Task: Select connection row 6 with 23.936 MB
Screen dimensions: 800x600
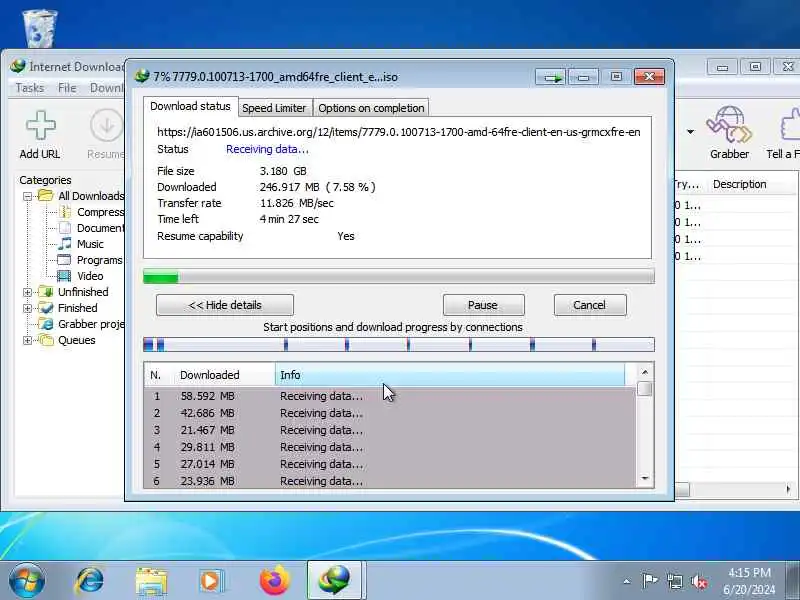Action: tap(390, 481)
